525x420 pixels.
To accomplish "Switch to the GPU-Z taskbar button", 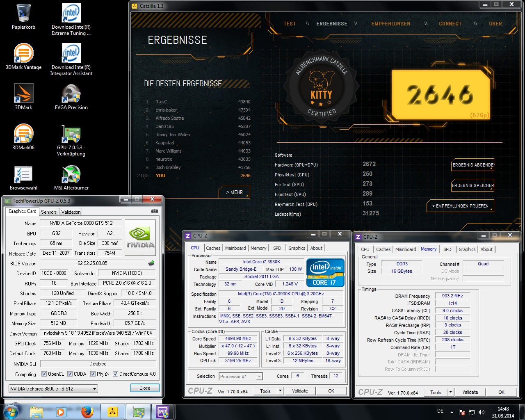I will click(138, 412).
